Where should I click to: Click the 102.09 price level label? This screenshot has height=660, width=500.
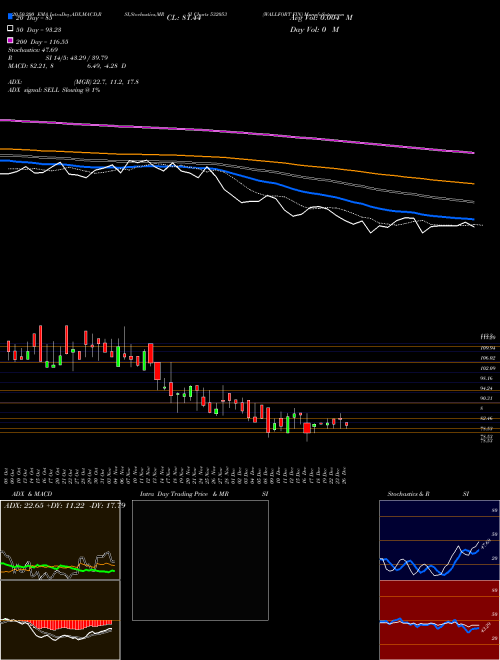[487, 368]
